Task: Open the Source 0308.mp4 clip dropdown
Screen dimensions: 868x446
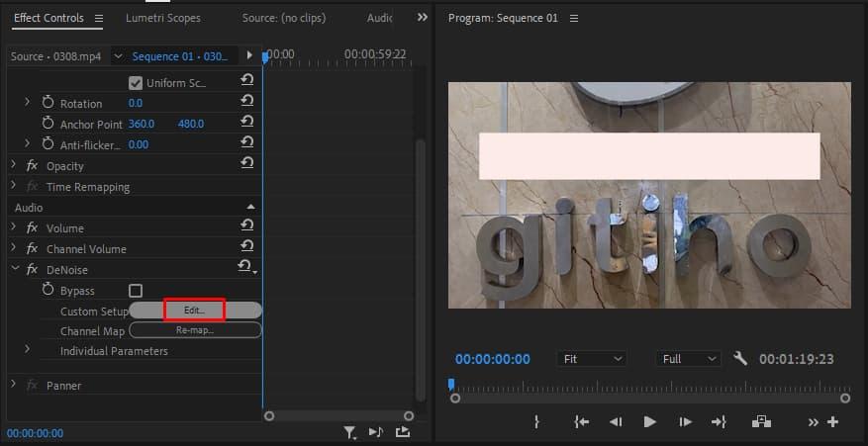Action: 118,56
